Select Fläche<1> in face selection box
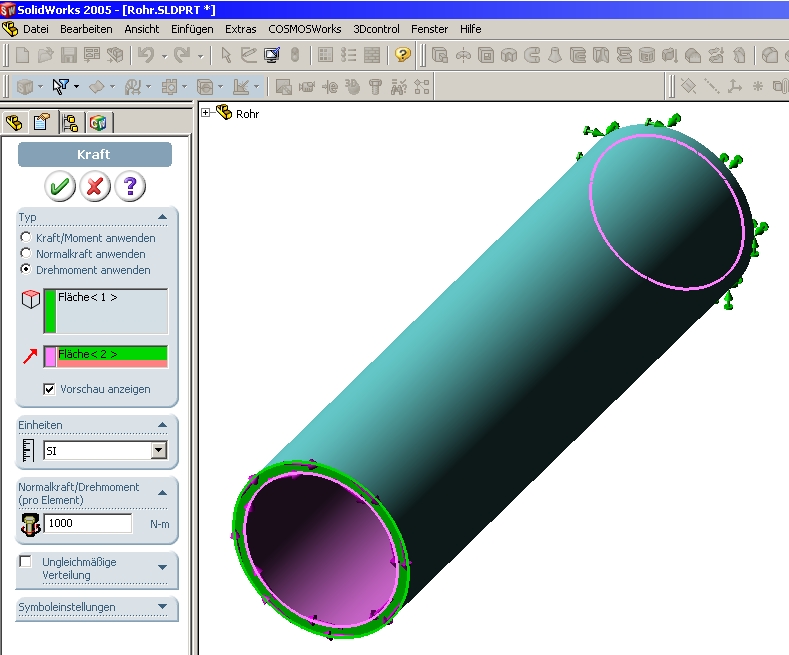This screenshot has height=655, width=789. point(88,297)
